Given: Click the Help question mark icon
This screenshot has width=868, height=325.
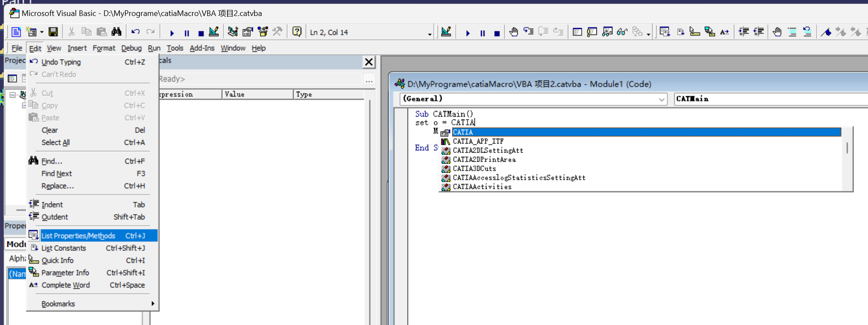Looking at the screenshot, I should [297, 32].
